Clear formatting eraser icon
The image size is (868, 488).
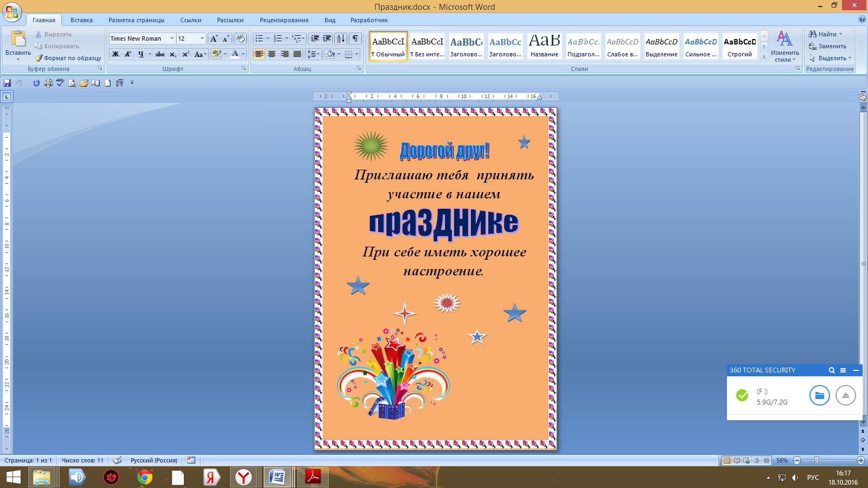coord(240,38)
